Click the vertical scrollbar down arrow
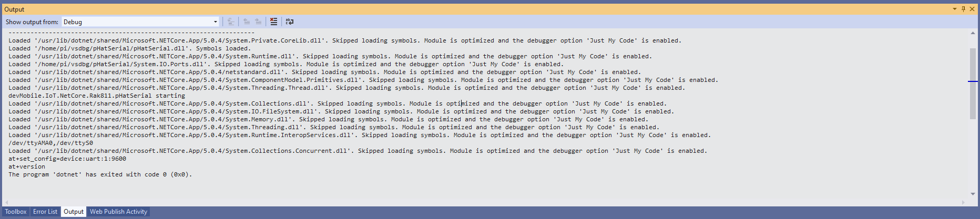This screenshot has height=219, width=980. tap(973, 194)
